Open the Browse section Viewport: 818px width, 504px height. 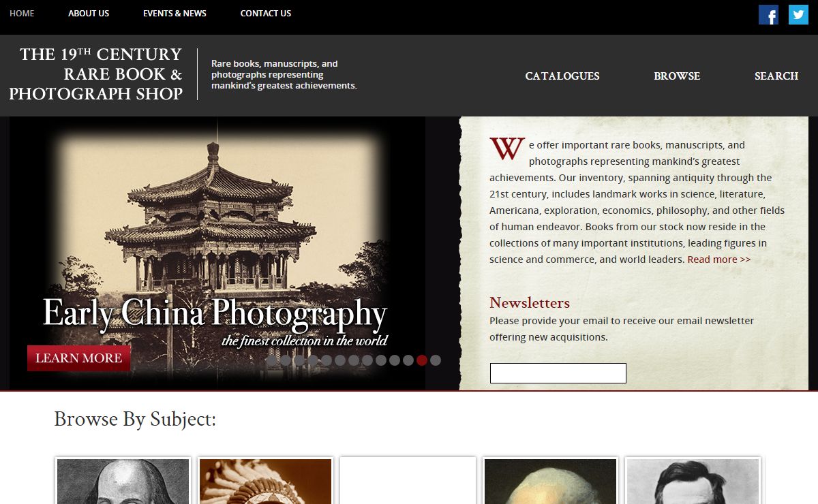click(677, 76)
